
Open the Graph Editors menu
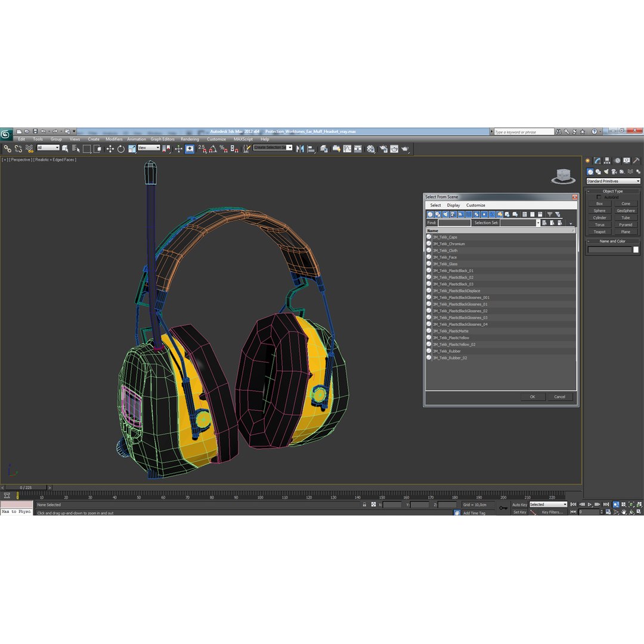point(162,139)
